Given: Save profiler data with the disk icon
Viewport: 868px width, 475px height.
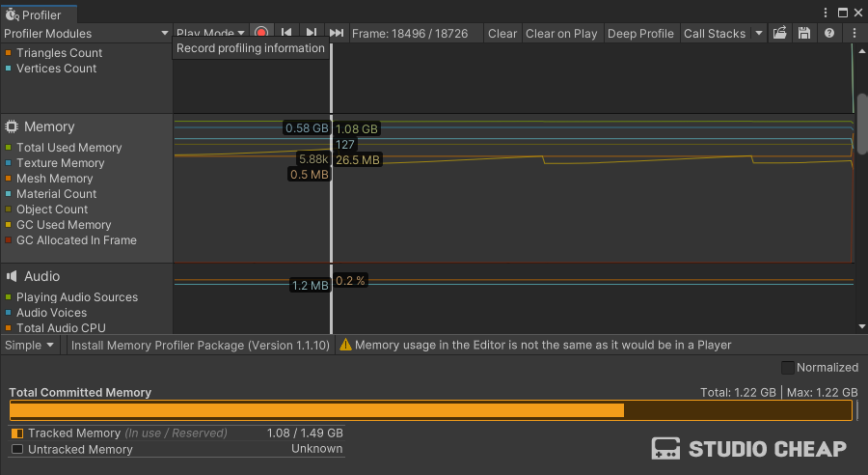Looking at the screenshot, I should click(804, 33).
